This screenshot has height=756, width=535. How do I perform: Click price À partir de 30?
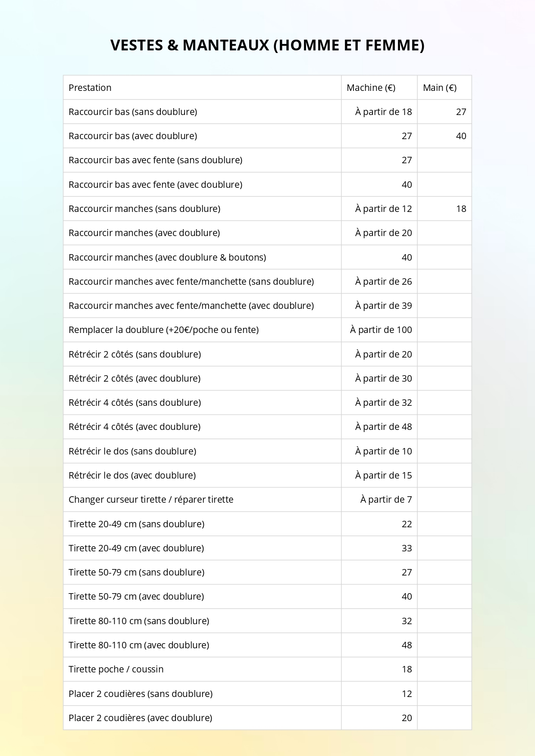click(384, 378)
